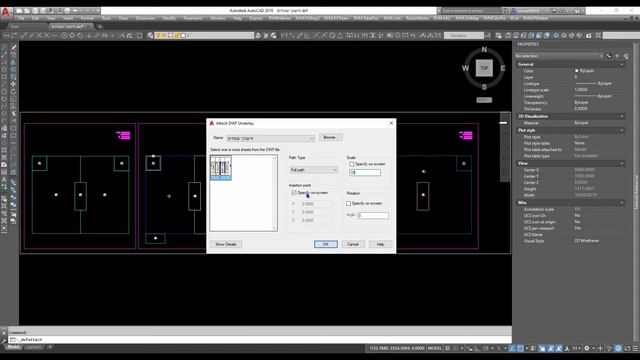Collapse the View properties section
This screenshot has height=360, width=640.
tap(622, 163)
